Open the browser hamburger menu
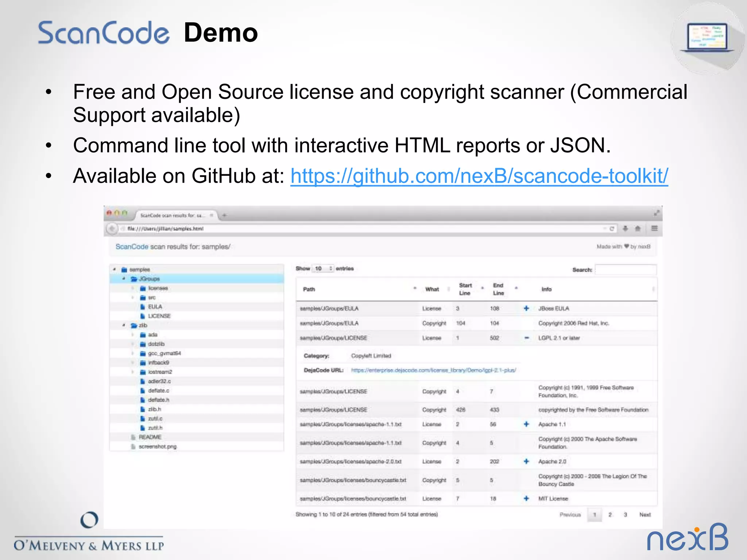The width and height of the screenshot is (747, 560). click(654, 228)
